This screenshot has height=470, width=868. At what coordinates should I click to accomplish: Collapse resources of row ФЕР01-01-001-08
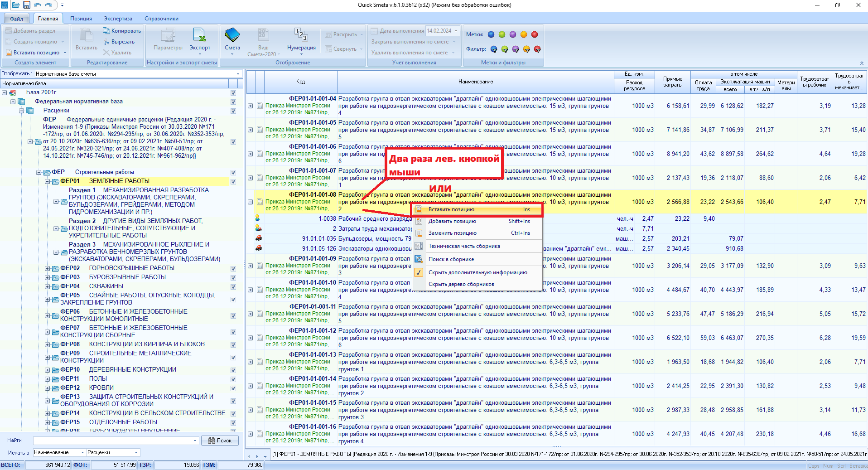tap(250, 202)
